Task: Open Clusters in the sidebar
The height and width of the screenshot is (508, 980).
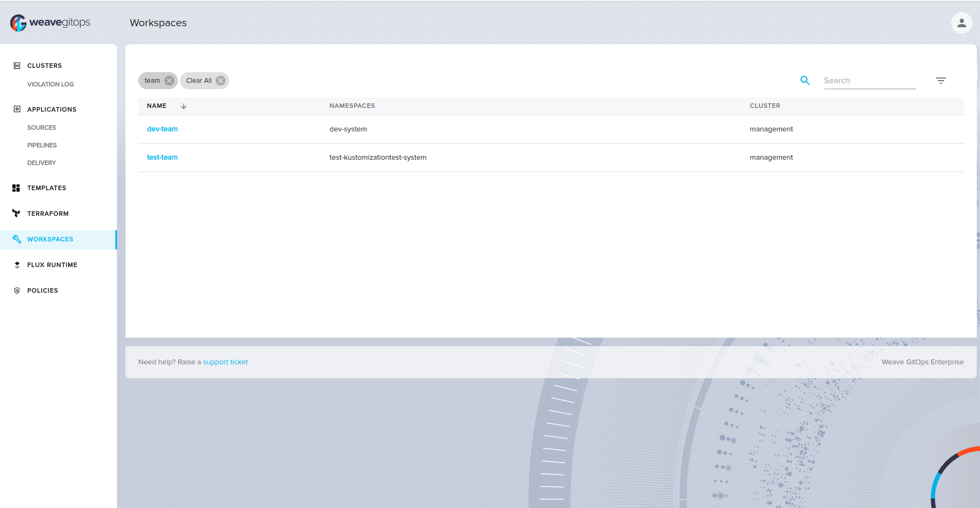Action: coord(44,66)
